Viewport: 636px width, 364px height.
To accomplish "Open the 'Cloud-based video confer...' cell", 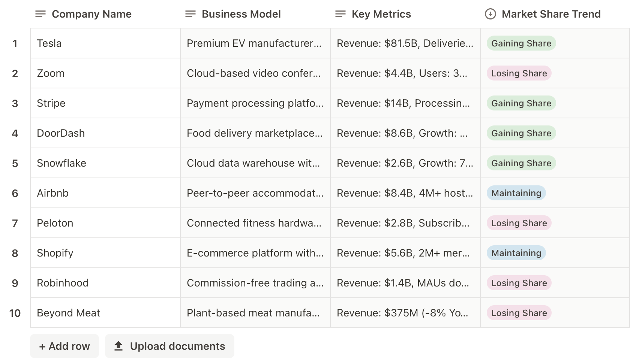I will coord(255,73).
